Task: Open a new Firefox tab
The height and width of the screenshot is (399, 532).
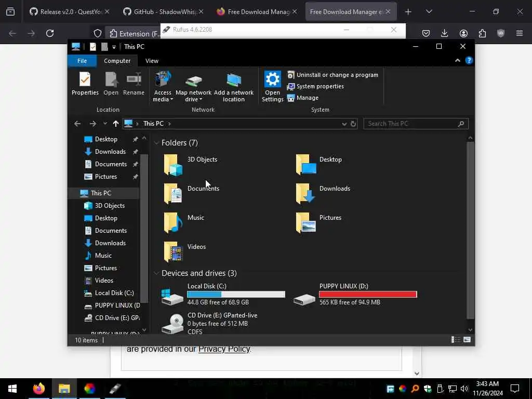Action: click(408, 12)
